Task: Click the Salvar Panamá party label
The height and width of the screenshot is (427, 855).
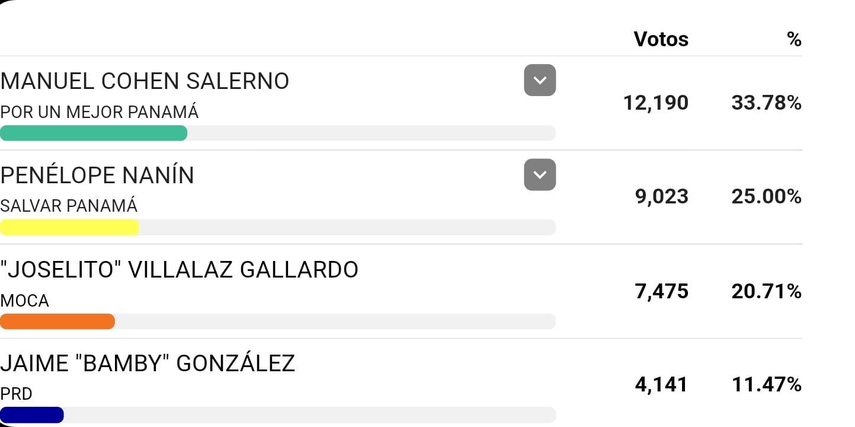Action: click(69, 206)
